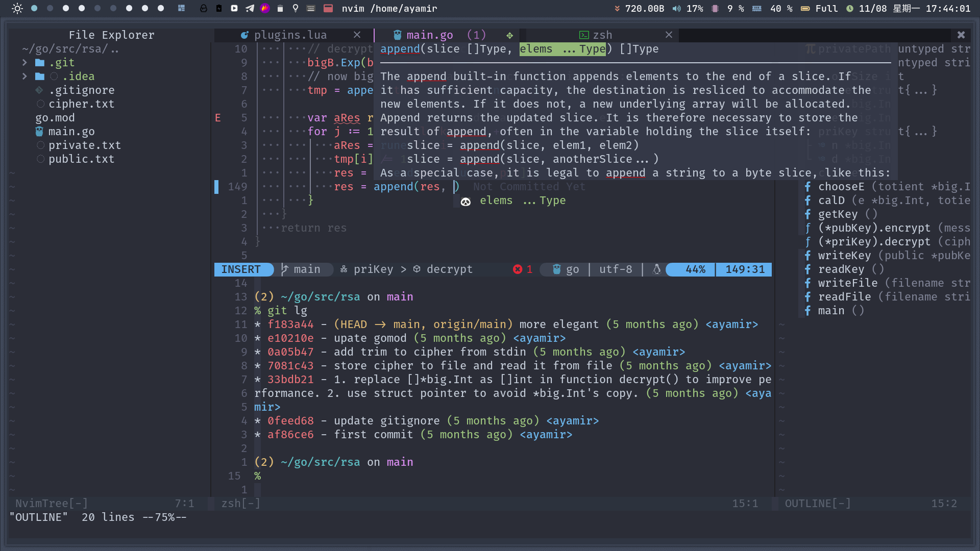Select cipher.txt in the file explorer
980x551 pixels.
click(x=81, y=104)
